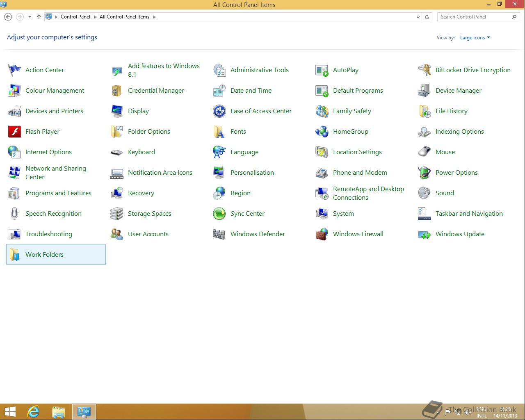Refresh the Control Panel address bar
Viewport: 525px width, 420px height.
427,17
